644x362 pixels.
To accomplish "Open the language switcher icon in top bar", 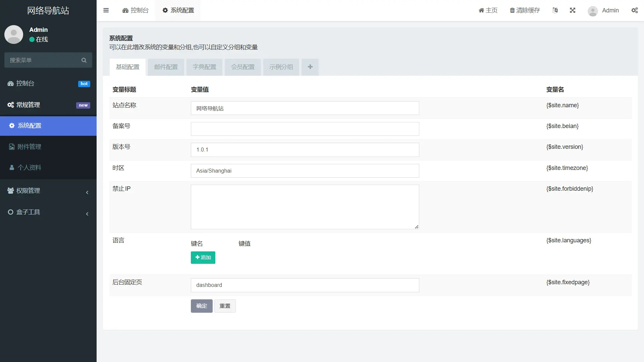I will click(x=555, y=10).
